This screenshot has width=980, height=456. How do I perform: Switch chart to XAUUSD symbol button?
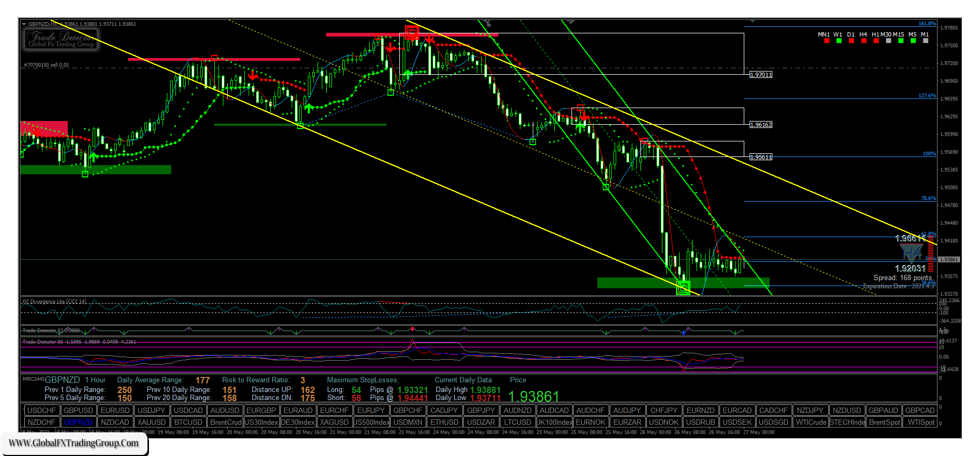coord(151,422)
